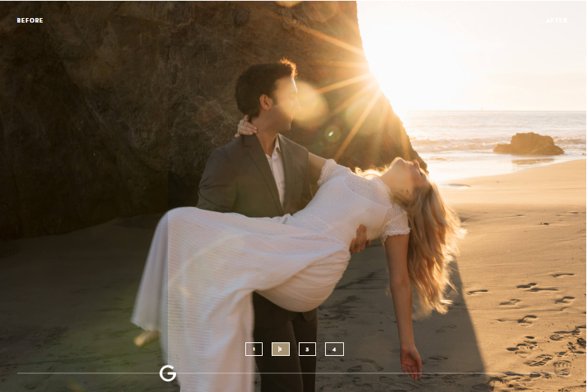Select preset number 1
Viewport: 587px width, 392px height.
tap(254, 349)
